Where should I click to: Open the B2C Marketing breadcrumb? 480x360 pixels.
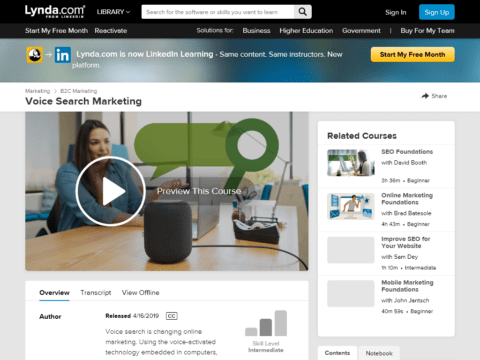tap(79, 91)
